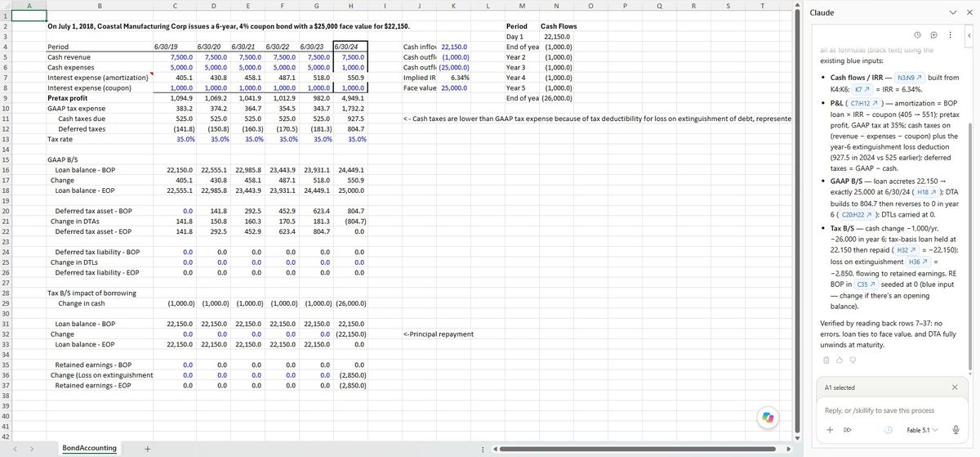
Task: Add attachment with the plus icon
Action: 830,430
